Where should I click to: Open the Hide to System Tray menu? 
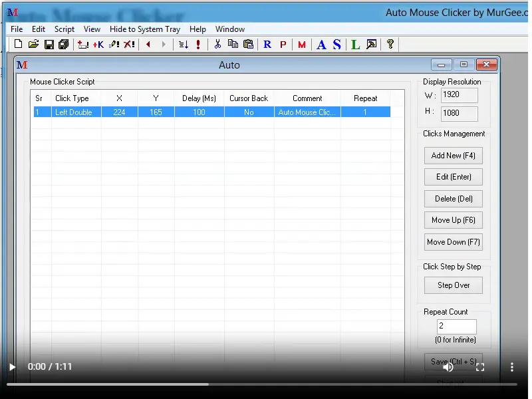(144, 29)
